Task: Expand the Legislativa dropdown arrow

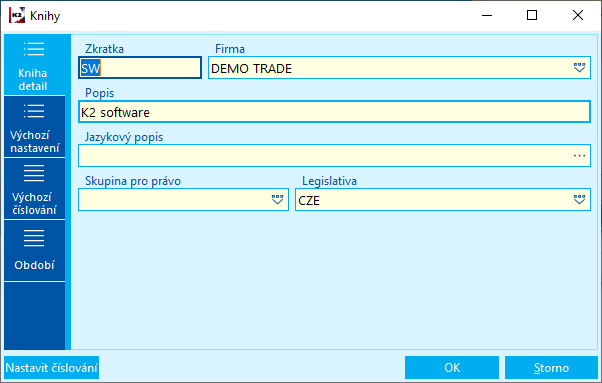Action: 579,200
